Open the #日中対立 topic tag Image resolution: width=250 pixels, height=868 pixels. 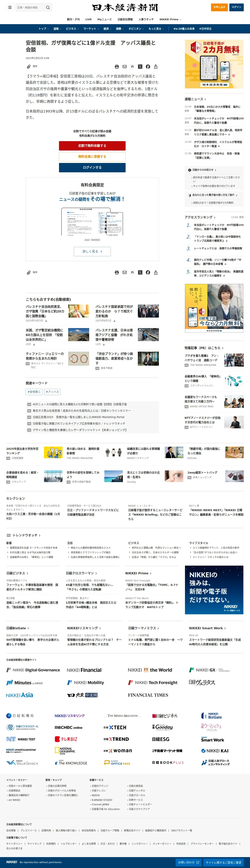pyautogui.click(x=205, y=29)
